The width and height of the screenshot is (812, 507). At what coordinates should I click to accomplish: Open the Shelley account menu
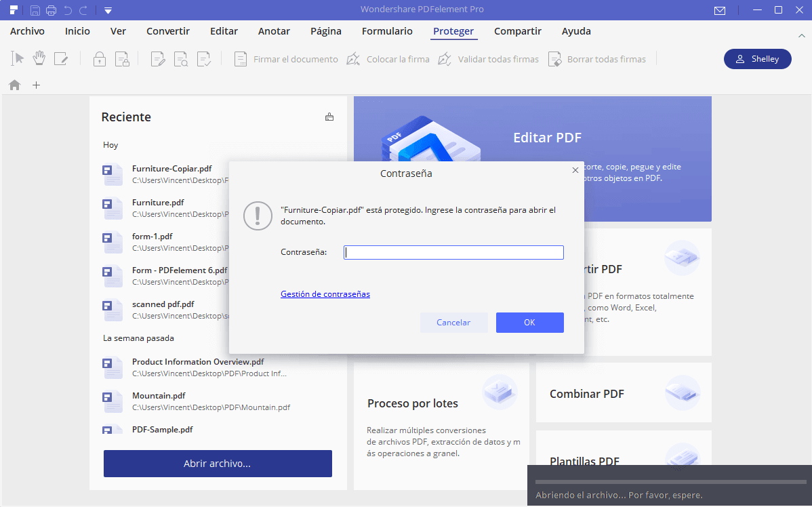(x=757, y=59)
